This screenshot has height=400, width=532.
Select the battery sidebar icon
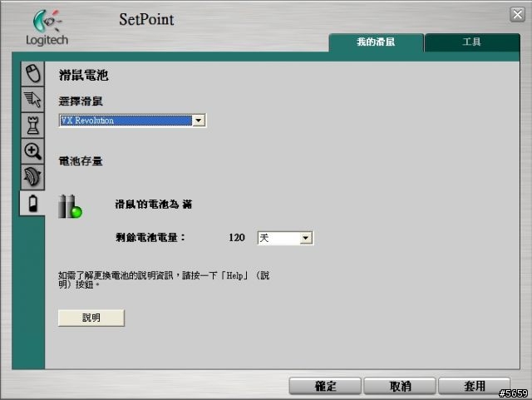coord(32,203)
